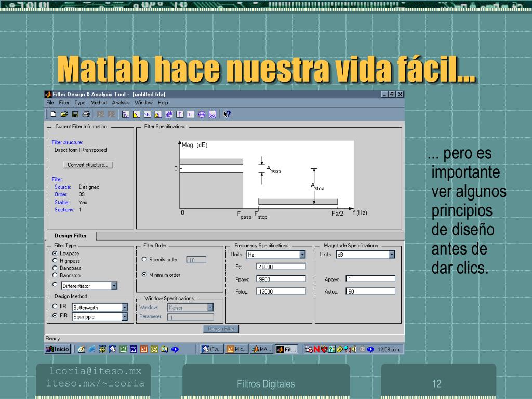Open the frequency Units Hz dropdown

[302, 255]
